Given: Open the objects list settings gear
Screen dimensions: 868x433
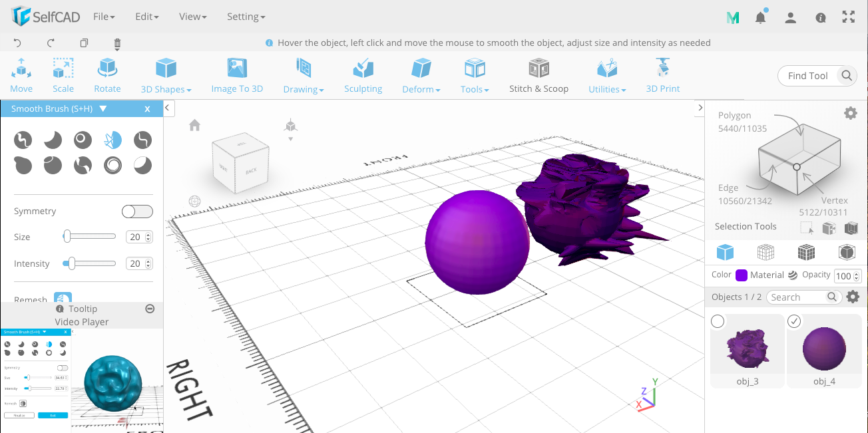Looking at the screenshot, I should (x=853, y=297).
